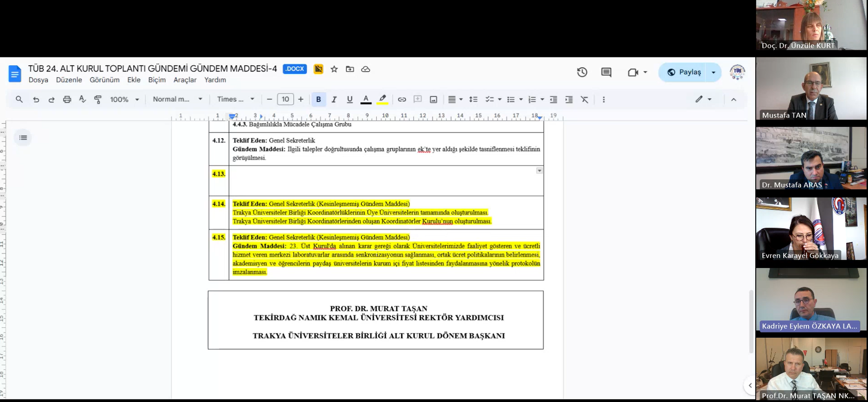Open the zoom level 100% dropdown
This screenshot has width=868, height=402.
125,99
